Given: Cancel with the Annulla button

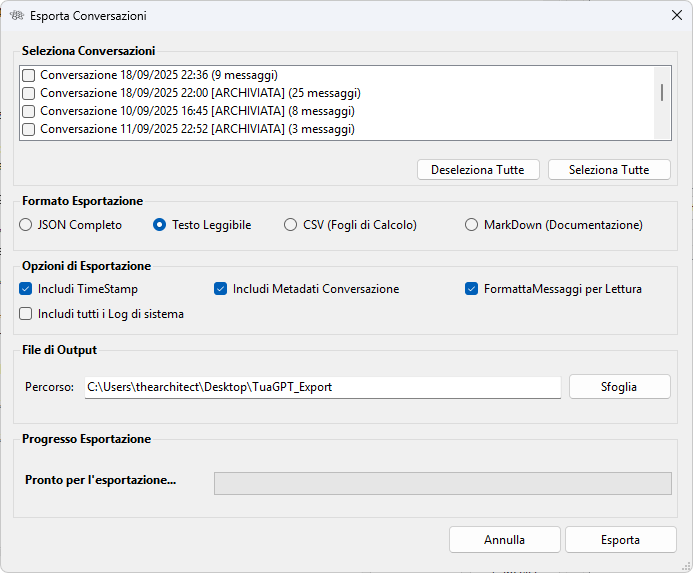Looking at the screenshot, I should [505, 539].
